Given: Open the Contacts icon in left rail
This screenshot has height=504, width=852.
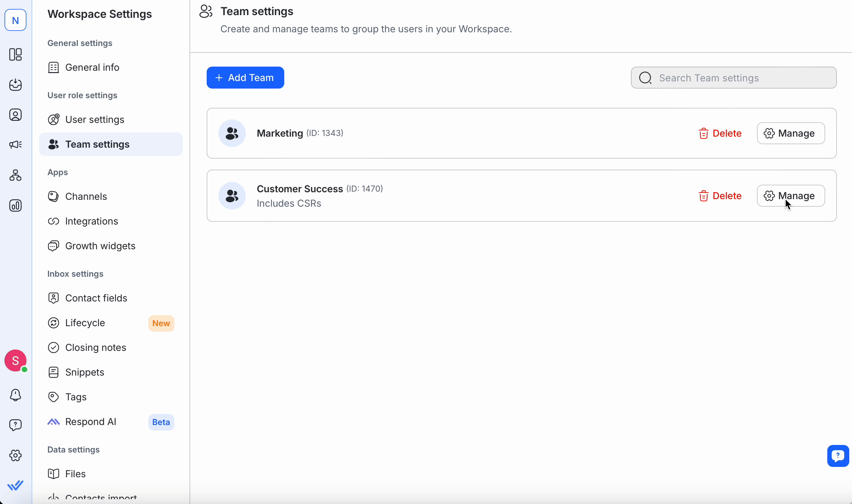Looking at the screenshot, I should [15, 115].
